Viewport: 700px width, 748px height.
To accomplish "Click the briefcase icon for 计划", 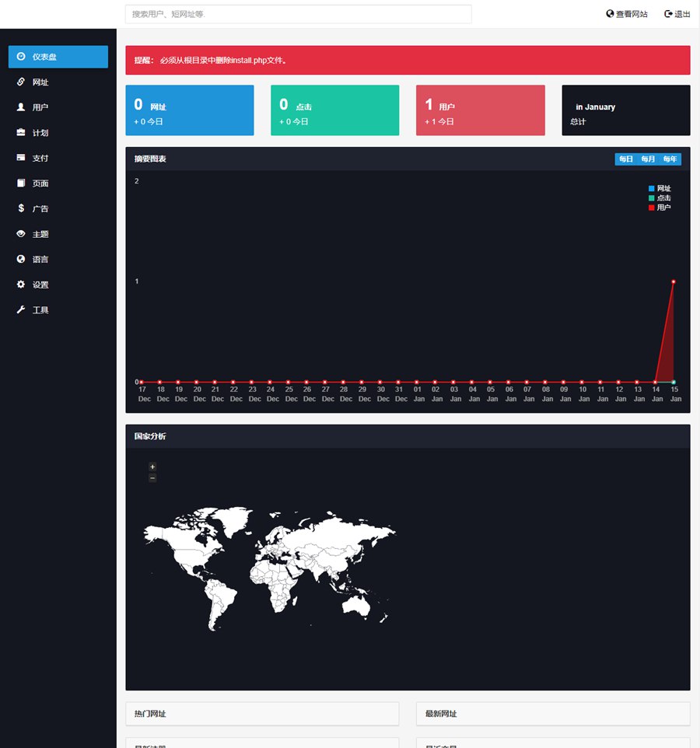I will click(x=21, y=132).
